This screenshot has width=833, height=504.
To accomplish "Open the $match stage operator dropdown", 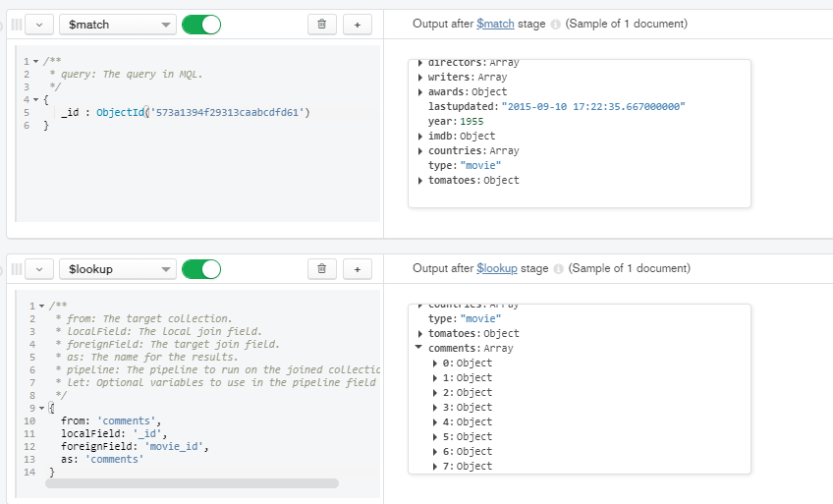I will tap(117, 24).
